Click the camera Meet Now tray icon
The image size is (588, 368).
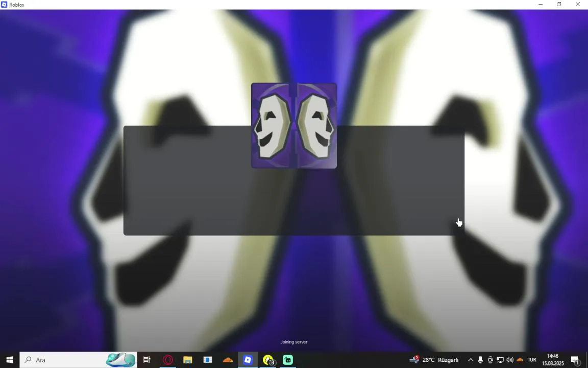point(490,360)
